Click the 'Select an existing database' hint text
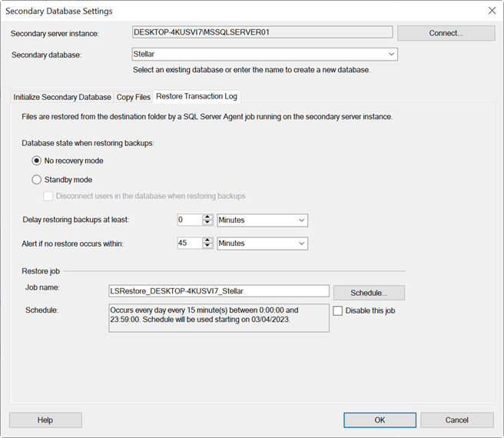The height and width of the screenshot is (438, 504). (252, 70)
